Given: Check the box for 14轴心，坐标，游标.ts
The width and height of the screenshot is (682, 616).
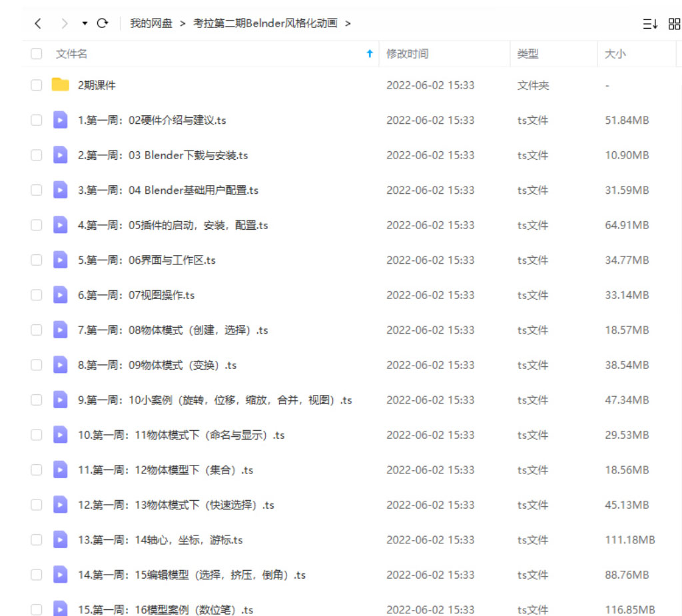Looking at the screenshot, I should click(x=37, y=540).
